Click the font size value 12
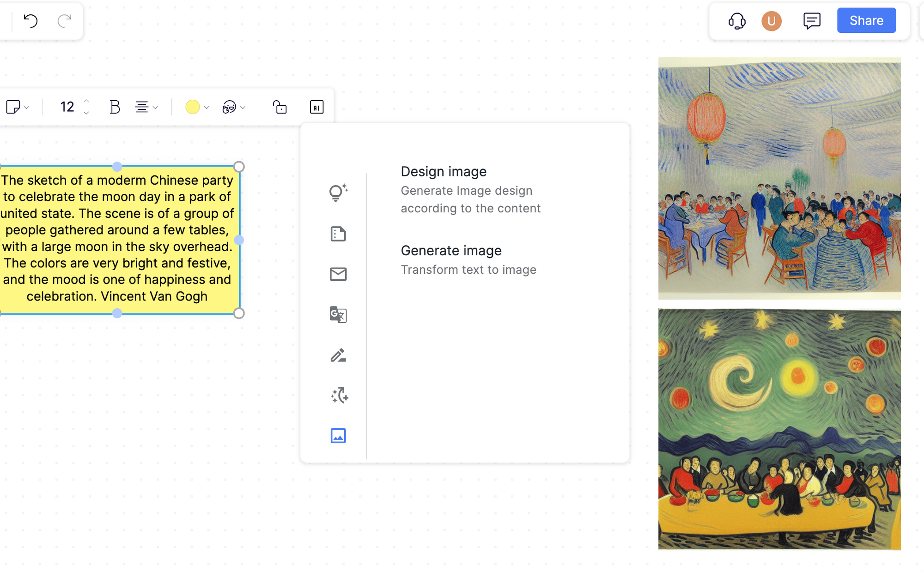This screenshot has height=572, width=924. (67, 107)
